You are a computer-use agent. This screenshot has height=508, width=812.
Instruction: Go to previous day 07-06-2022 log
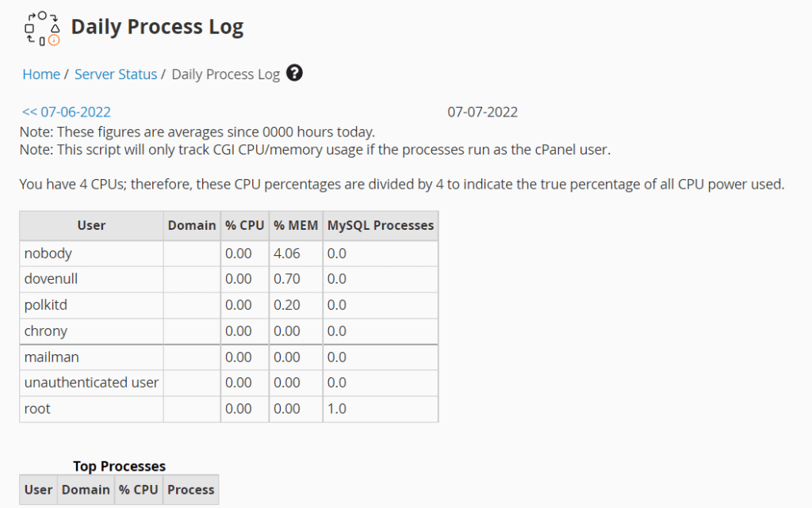(x=66, y=112)
